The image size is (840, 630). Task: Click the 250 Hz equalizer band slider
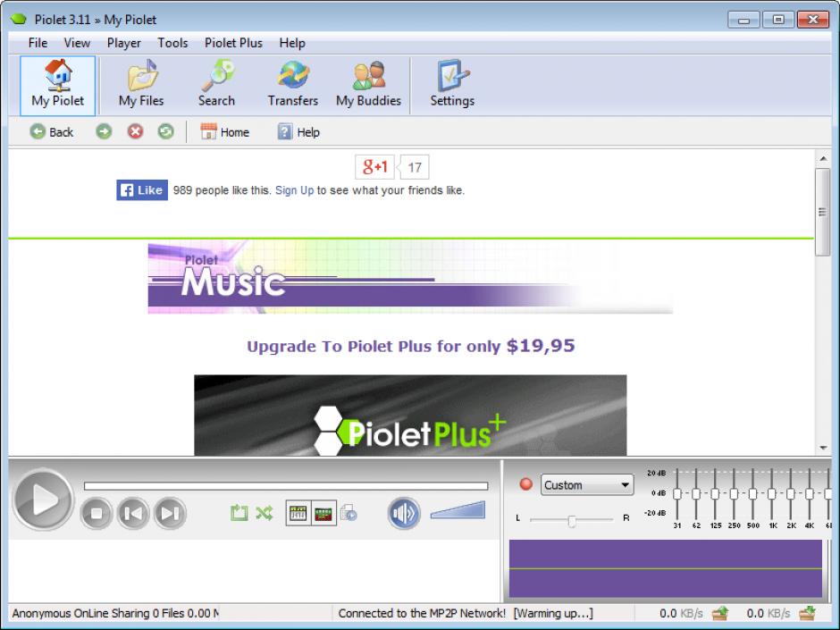tap(734, 493)
